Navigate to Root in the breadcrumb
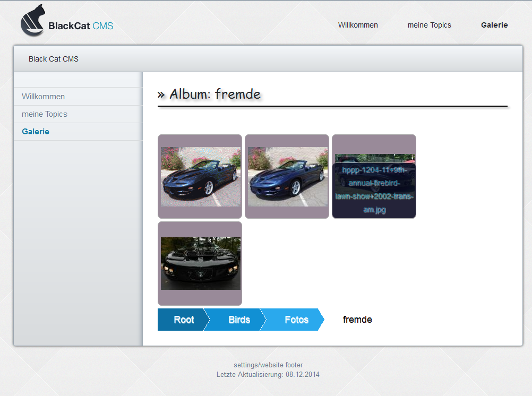The width and height of the screenshot is (532, 396). click(x=183, y=320)
